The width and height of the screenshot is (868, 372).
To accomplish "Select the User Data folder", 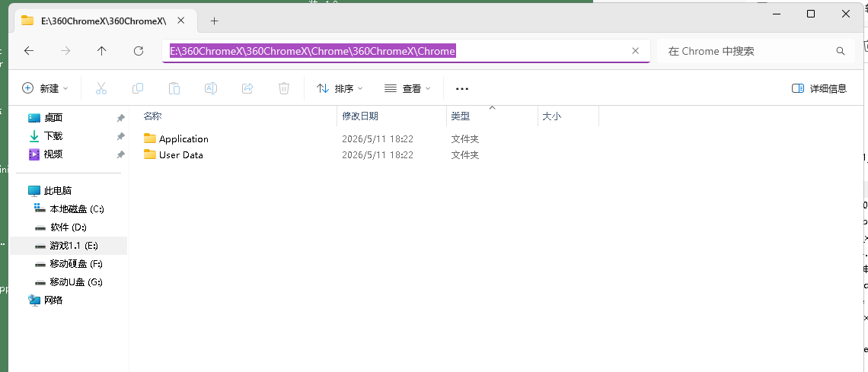I will 181,154.
